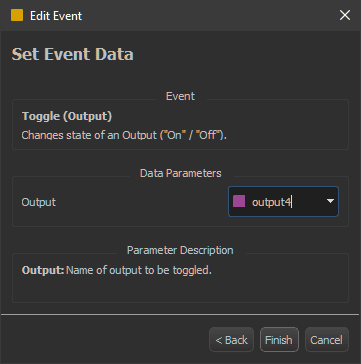Click the Parameter Description group title
361x364 pixels.
tap(180, 250)
